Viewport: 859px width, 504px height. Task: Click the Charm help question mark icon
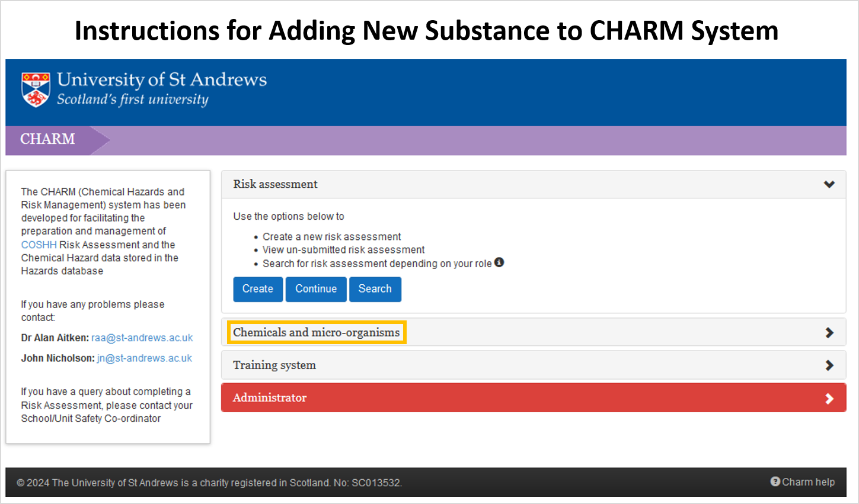(x=775, y=481)
